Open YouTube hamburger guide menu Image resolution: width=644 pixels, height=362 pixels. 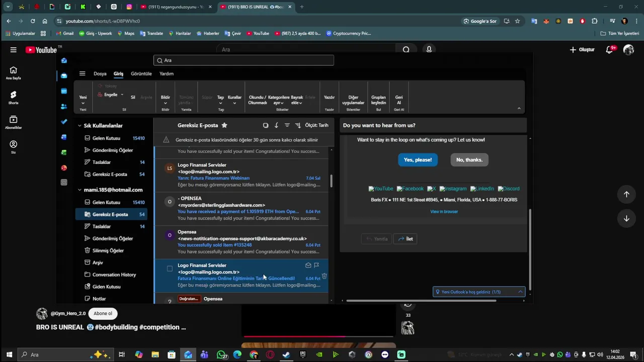(14, 50)
